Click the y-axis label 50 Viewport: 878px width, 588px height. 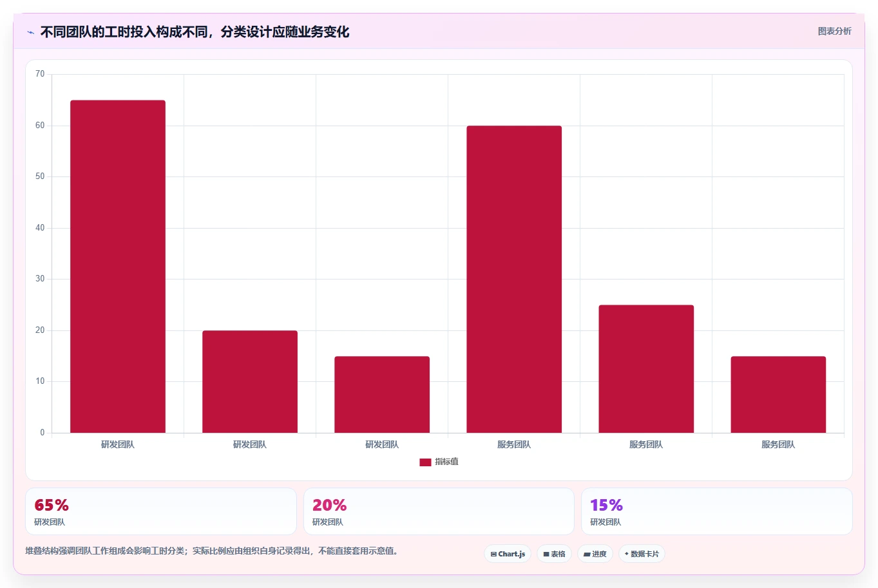click(x=40, y=176)
